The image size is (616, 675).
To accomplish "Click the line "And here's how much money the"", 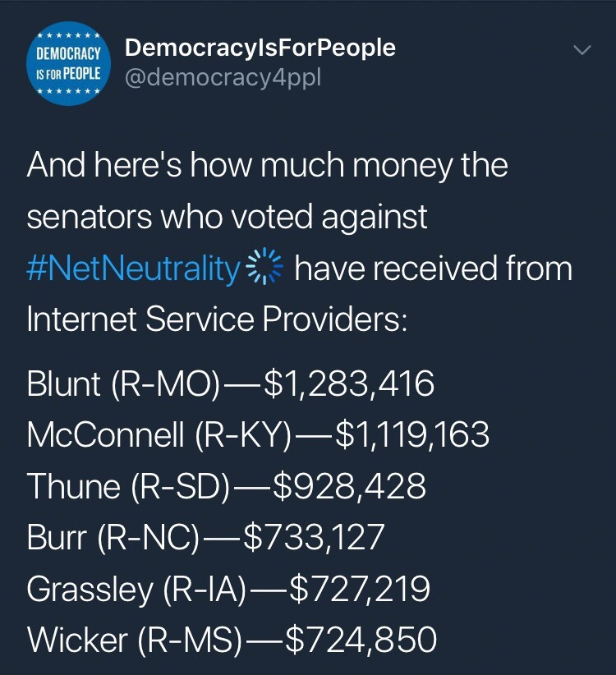I will tap(267, 166).
